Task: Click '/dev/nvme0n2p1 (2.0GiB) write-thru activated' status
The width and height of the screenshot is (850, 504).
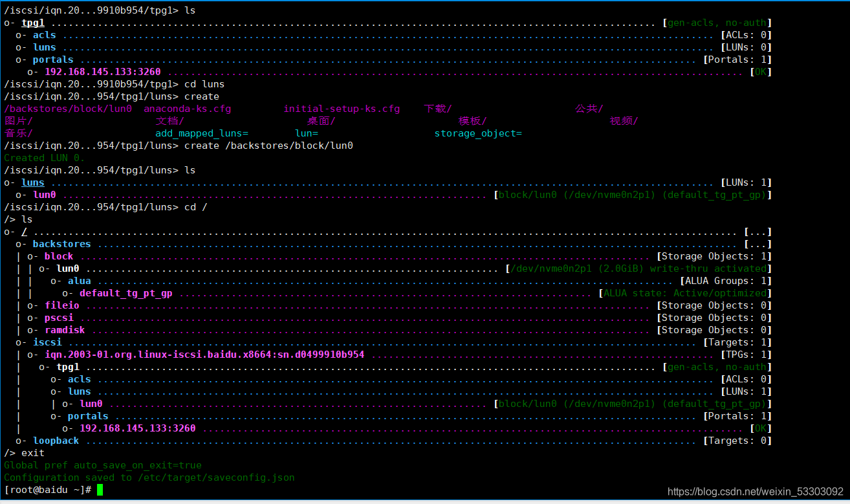Action: [x=638, y=268]
